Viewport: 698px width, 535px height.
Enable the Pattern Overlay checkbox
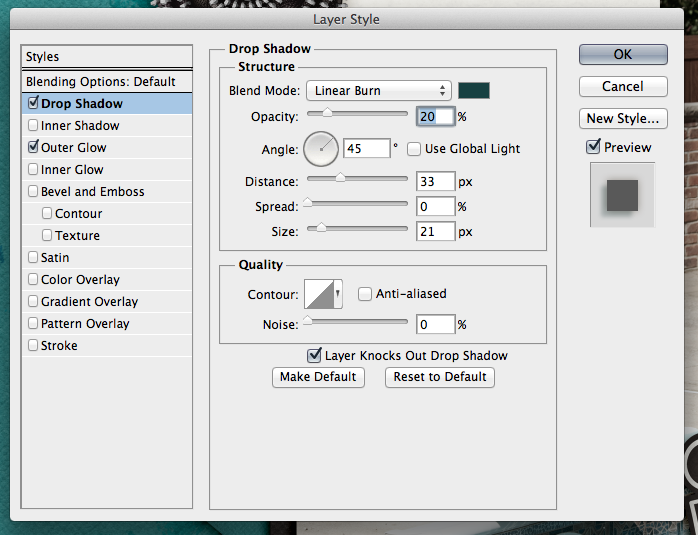(x=33, y=323)
